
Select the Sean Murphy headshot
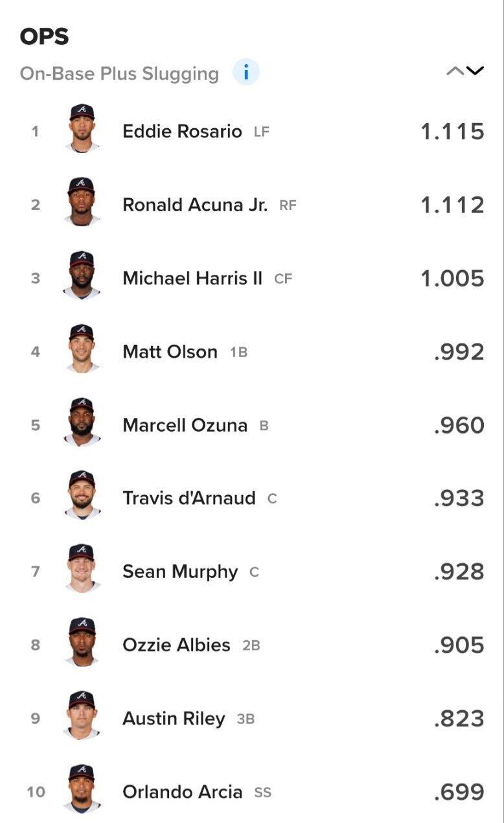pos(82,568)
